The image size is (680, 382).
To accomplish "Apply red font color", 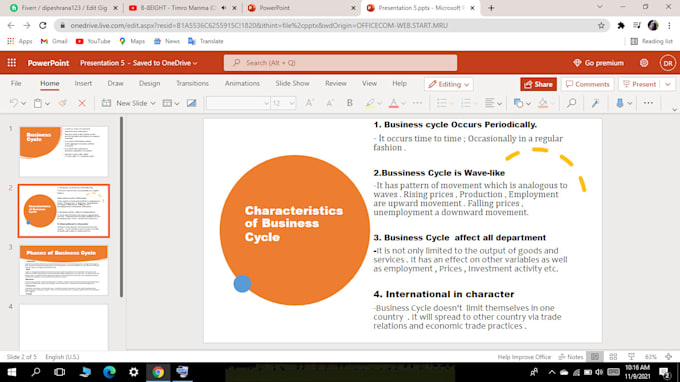I will click(393, 103).
